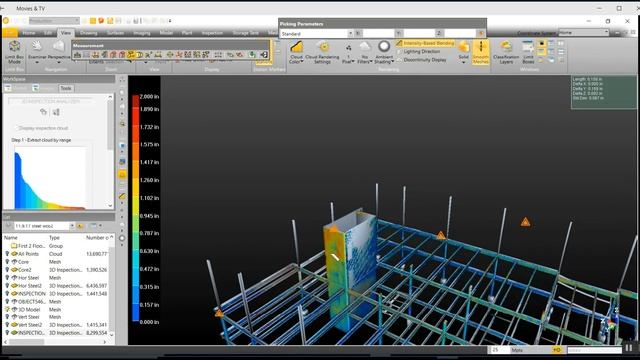This screenshot has height=360, width=640.
Task: Click the magnifier icon in vertical toolbar
Action: click(122, 123)
